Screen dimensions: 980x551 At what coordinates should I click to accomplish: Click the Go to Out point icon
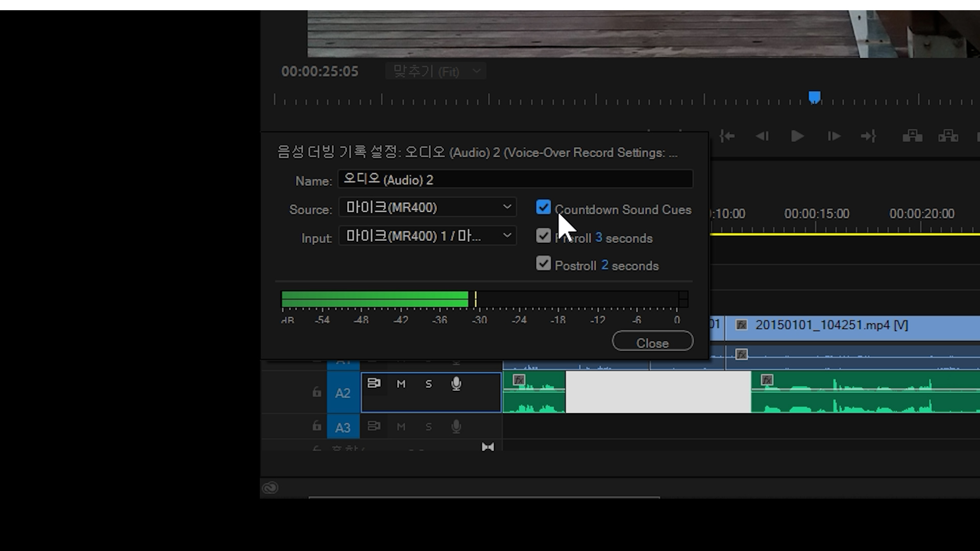tap(868, 136)
